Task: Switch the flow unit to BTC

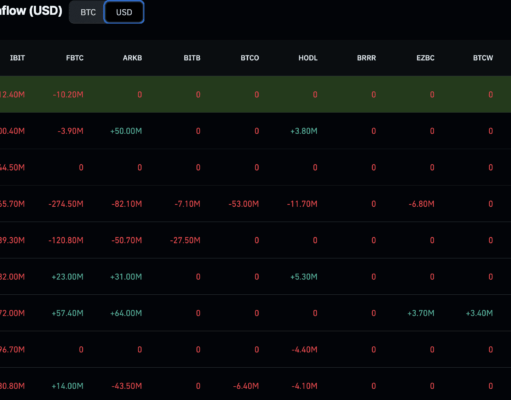Action: click(x=88, y=12)
